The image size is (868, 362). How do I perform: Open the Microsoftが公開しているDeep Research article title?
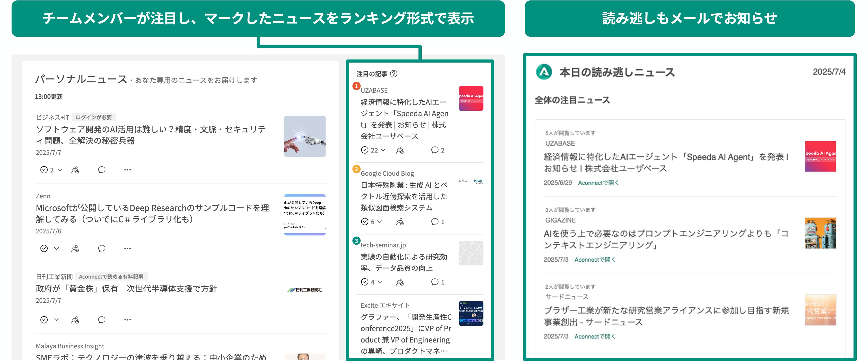(152, 213)
